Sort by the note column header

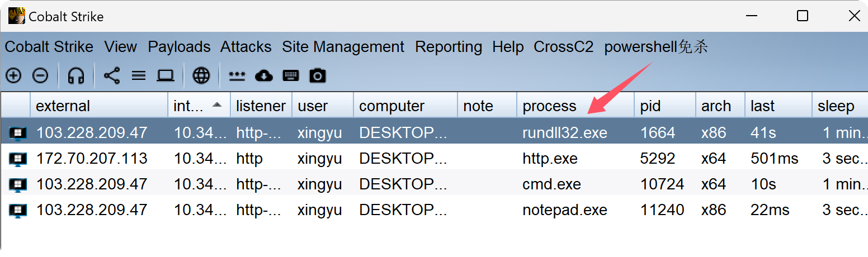(487, 106)
